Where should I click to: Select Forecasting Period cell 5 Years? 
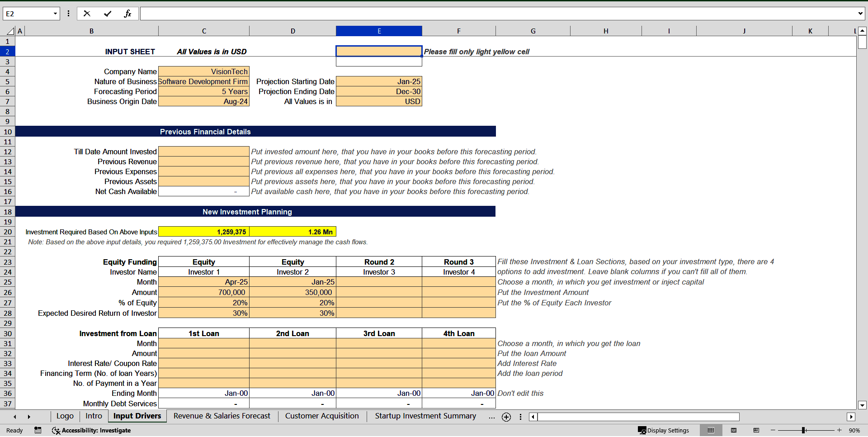pyautogui.click(x=204, y=91)
